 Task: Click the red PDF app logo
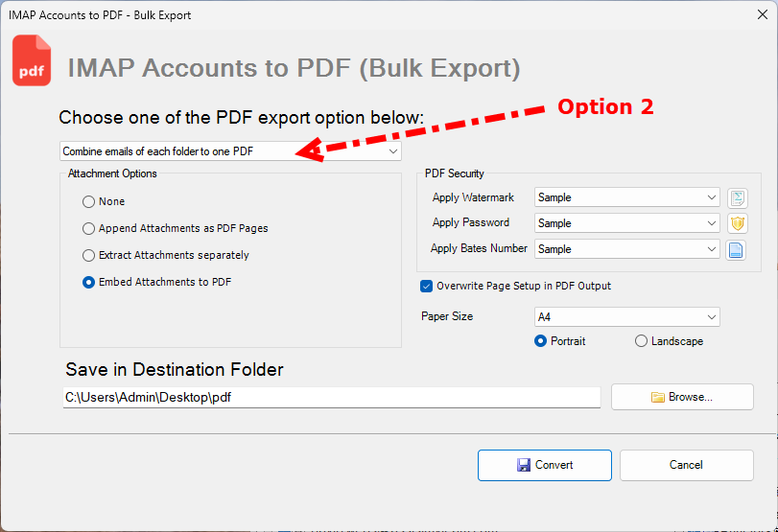(x=32, y=61)
